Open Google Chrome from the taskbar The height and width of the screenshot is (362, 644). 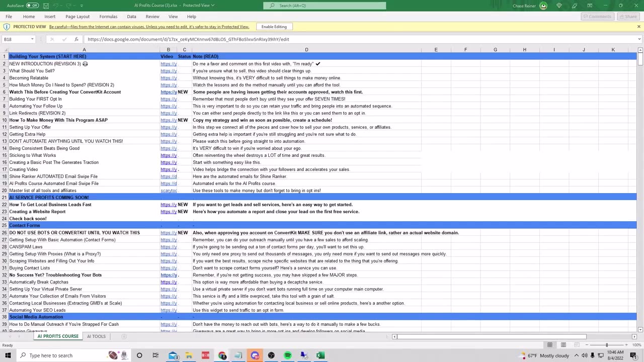click(x=222, y=355)
